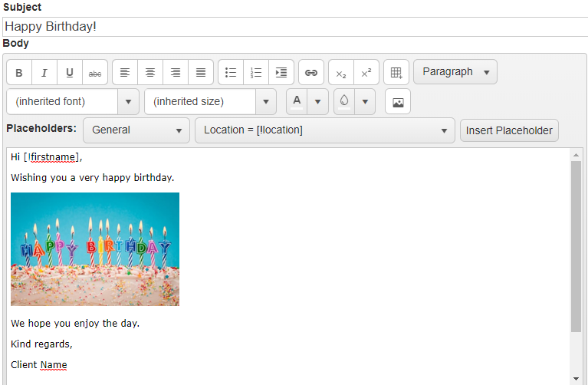Click the insert image icon

(398, 102)
